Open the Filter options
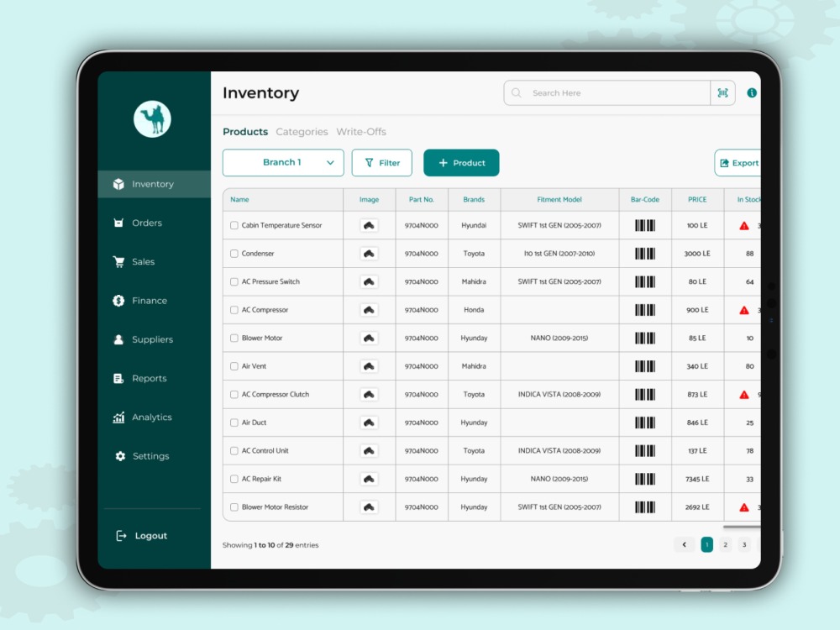The image size is (840, 630). pos(382,163)
